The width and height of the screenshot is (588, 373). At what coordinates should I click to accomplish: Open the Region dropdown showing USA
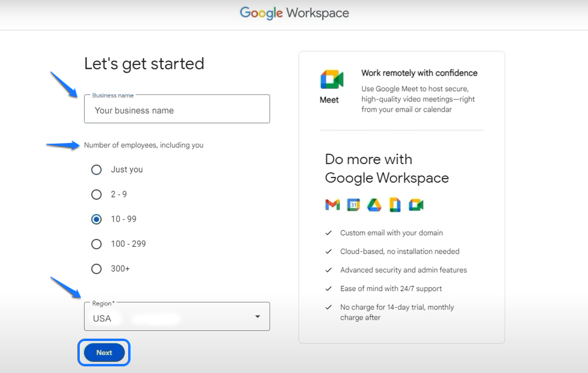(x=176, y=317)
